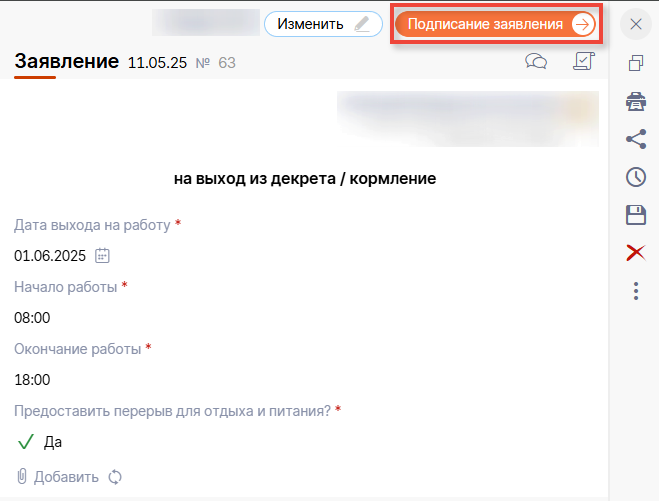This screenshot has width=659, height=501.
Task: Delete the statement using the red cross
Action: point(635,253)
